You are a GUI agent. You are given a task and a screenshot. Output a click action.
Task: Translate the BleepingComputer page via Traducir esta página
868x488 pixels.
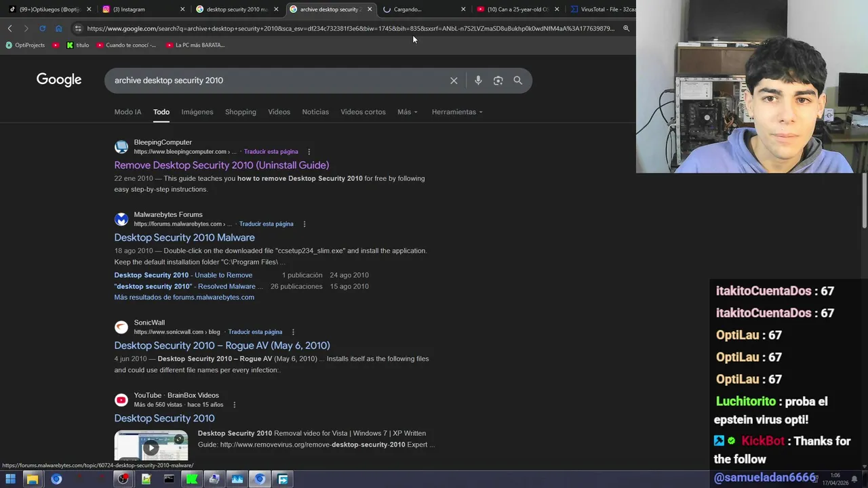click(271, 152)
